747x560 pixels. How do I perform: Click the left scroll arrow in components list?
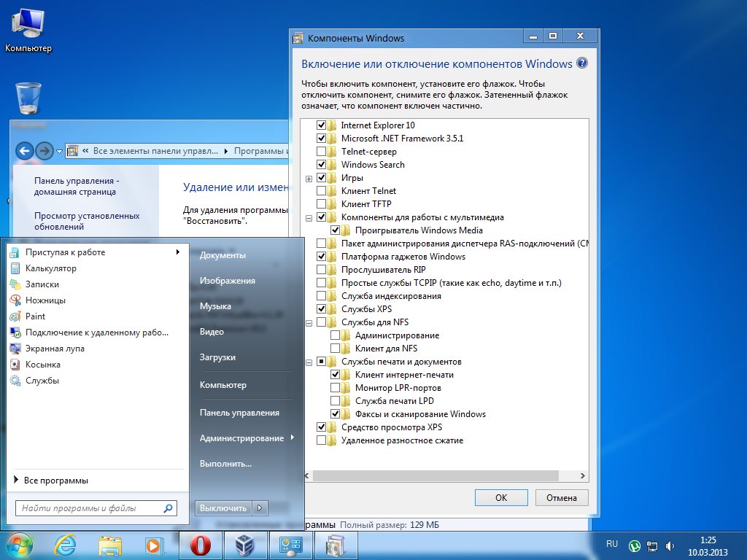[307, 475]
